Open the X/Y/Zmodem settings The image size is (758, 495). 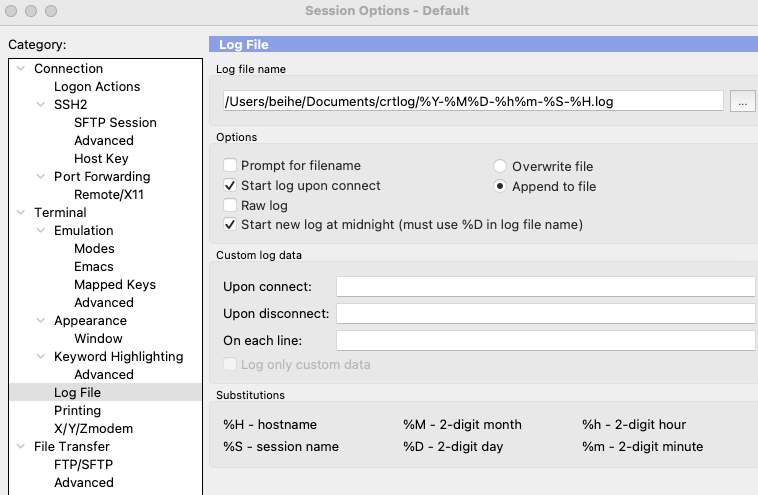point(93,428)
